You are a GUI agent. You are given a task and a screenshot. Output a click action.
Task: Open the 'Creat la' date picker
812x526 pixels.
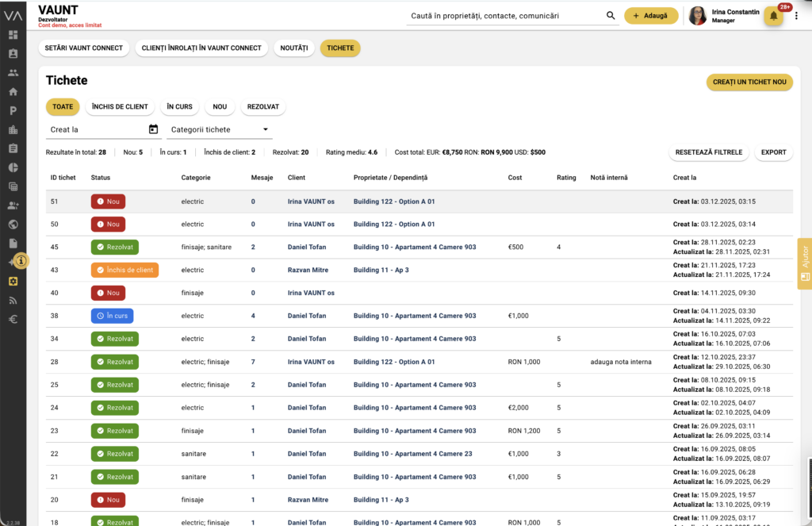(x=153, y=129)
